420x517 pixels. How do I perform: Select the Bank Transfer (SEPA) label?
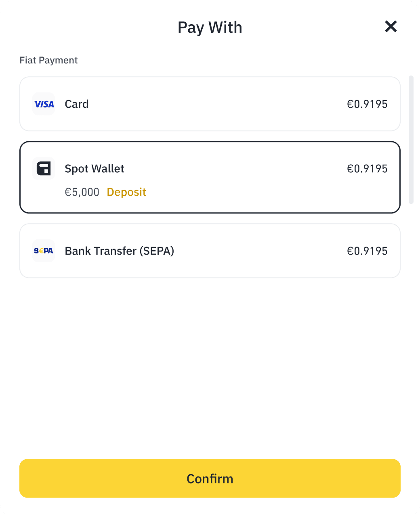[x=120, y=251]
